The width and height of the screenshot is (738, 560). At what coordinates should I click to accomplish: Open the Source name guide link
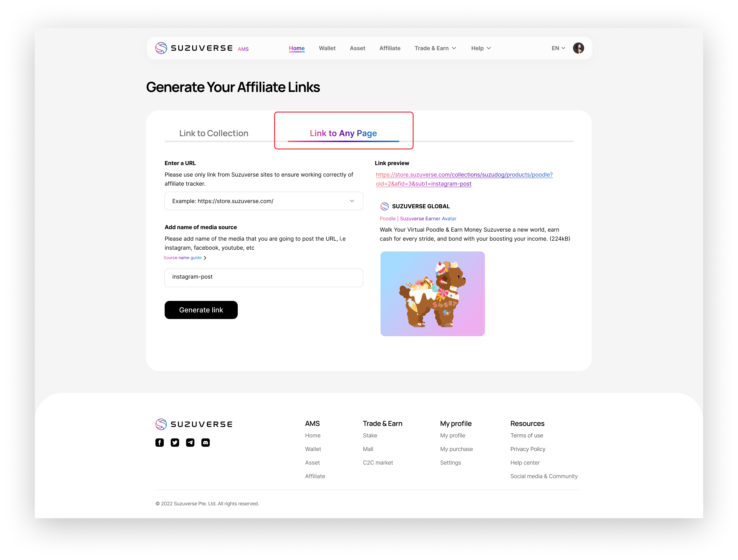click(x=182, y=258)
